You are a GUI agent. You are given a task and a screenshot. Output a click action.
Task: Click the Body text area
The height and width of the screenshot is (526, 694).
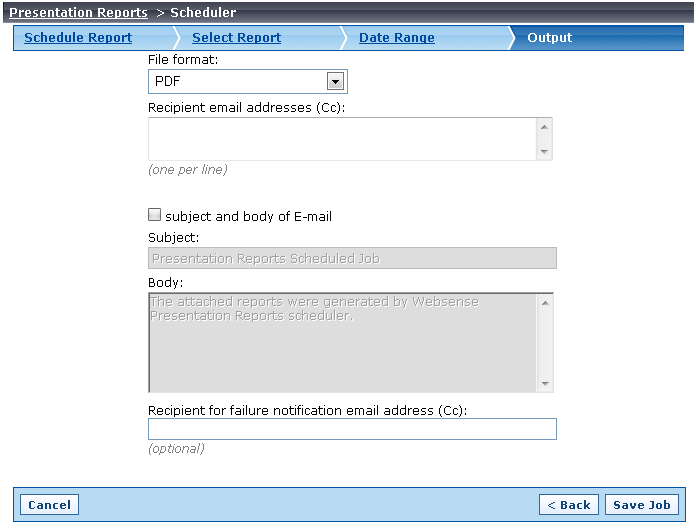point(343,343)
